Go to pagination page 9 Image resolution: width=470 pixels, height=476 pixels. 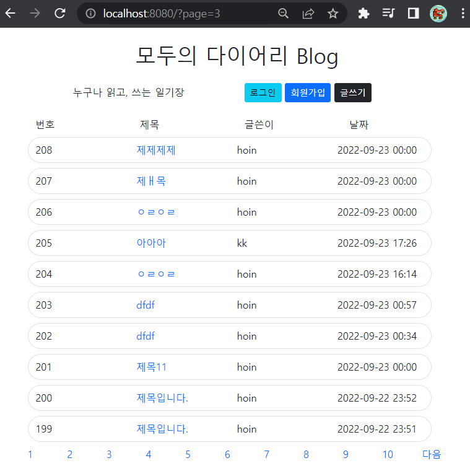tap(346, 454)
